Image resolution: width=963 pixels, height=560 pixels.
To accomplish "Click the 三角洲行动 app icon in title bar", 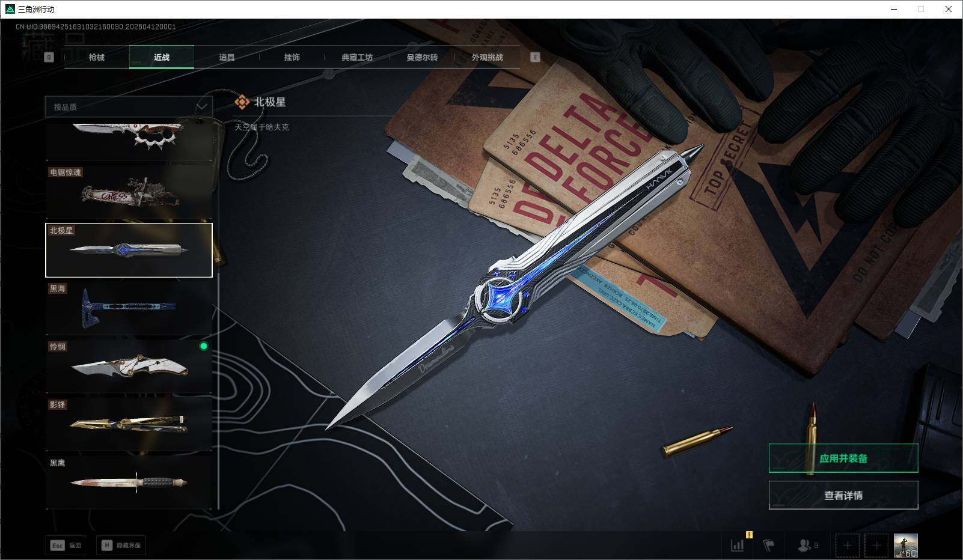I will point(10,9).
